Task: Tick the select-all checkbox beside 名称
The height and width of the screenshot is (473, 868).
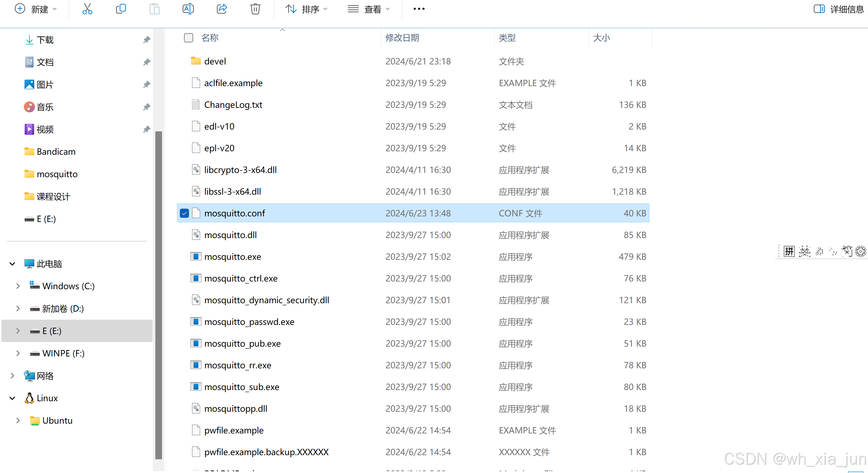Action: point(189,38)
